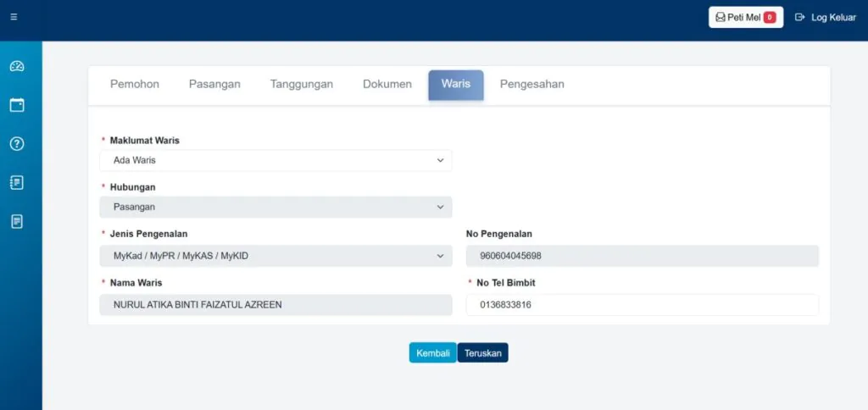The image size is (868, 410).
Task: Open the Jenis Pengenalan dropdown
Action: coord(275,256)
